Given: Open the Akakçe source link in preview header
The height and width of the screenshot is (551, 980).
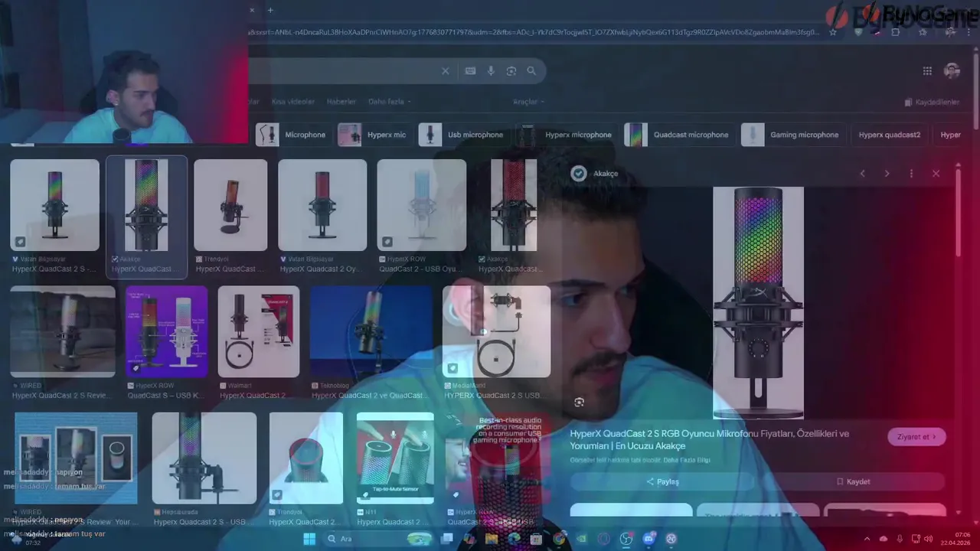Looking at the screenshot, I should tap(595, 174).
